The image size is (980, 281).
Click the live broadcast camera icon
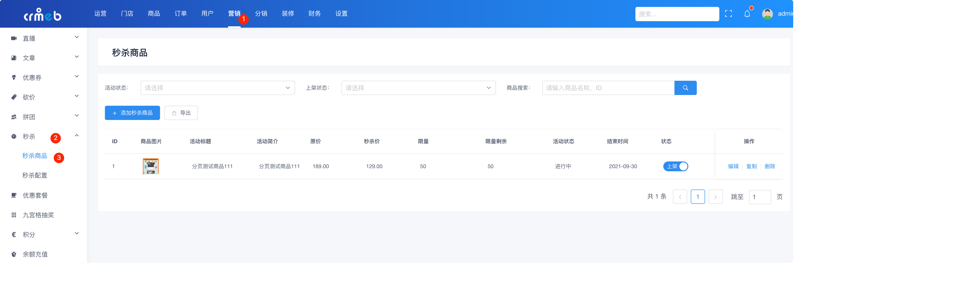[x=14, y=38]
